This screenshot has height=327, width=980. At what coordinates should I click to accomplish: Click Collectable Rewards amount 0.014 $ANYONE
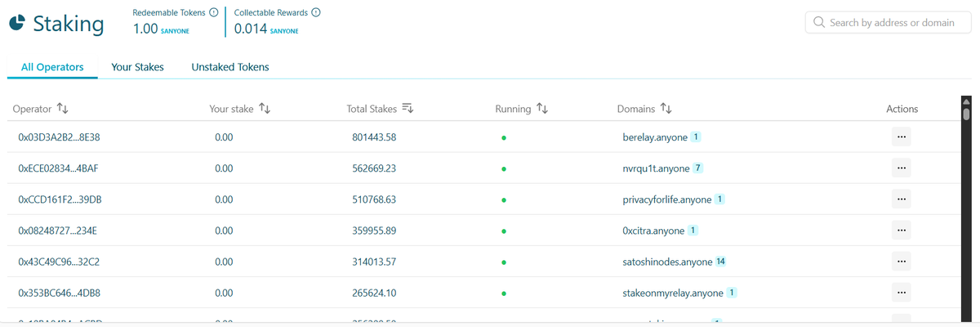pos(266,29)
